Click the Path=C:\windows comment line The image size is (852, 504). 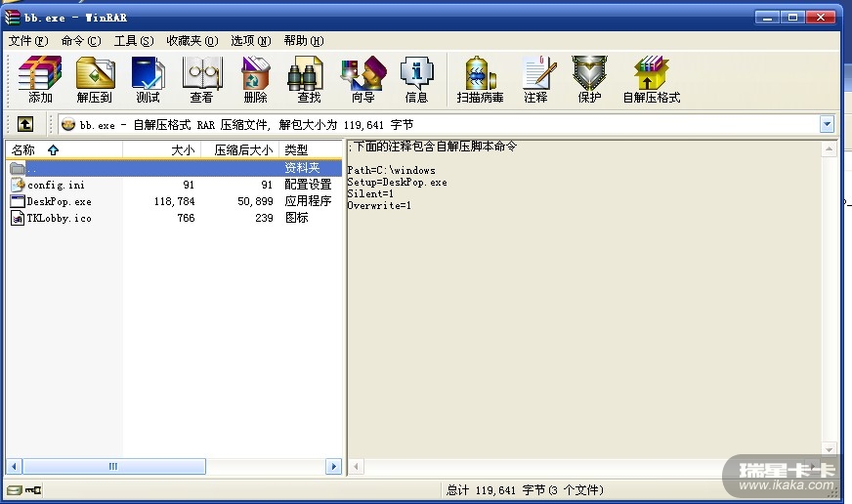tap(391, 171)
